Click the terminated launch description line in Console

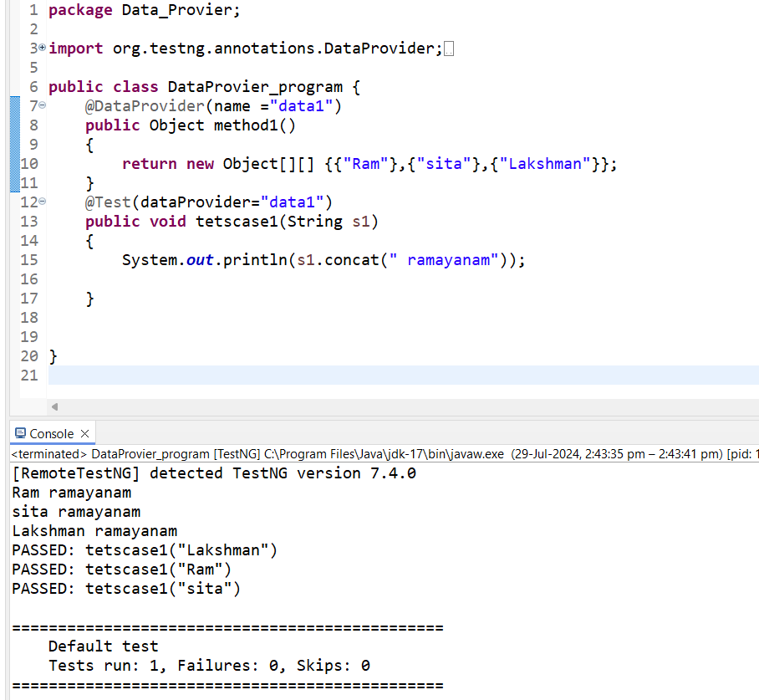(x=385, y=454)
